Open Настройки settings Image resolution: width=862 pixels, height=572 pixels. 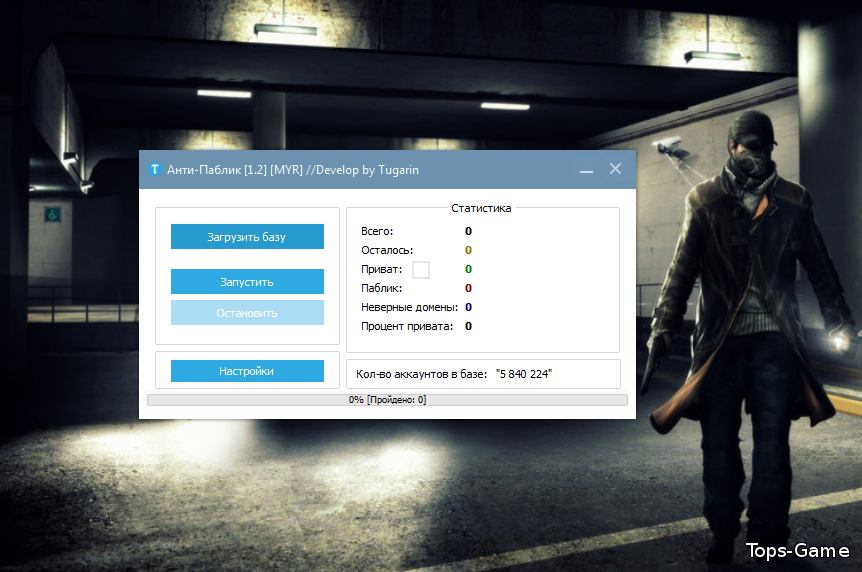point(247,371)
